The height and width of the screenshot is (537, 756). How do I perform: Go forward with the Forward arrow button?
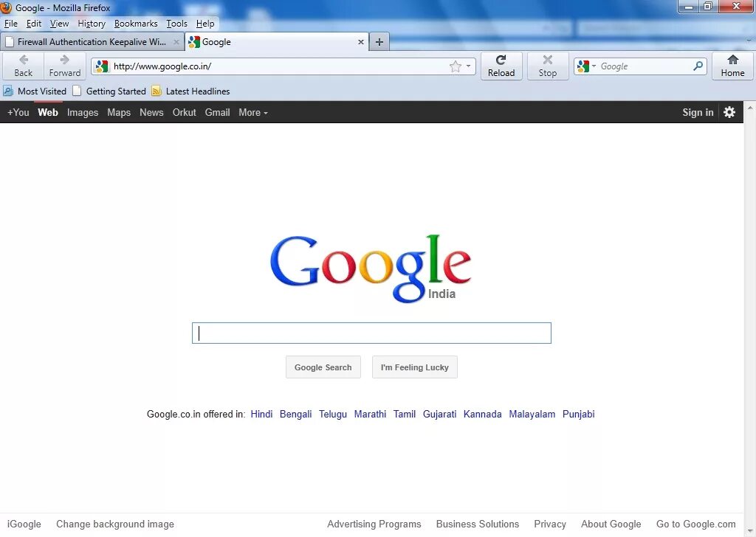point(65,66)
